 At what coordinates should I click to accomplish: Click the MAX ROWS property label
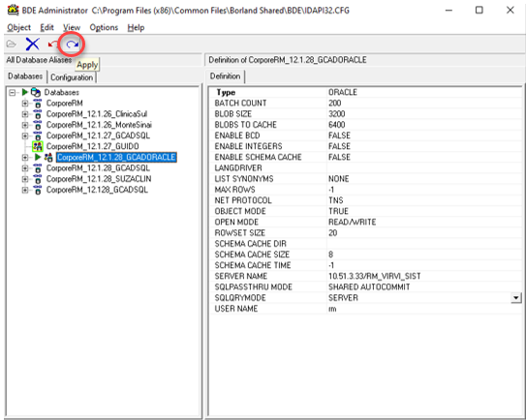tap(234, 190)
